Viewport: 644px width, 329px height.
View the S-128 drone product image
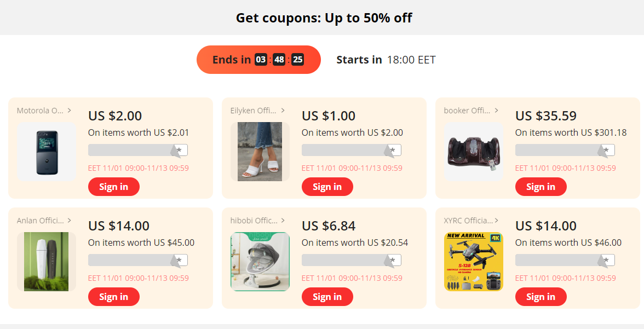474,262
